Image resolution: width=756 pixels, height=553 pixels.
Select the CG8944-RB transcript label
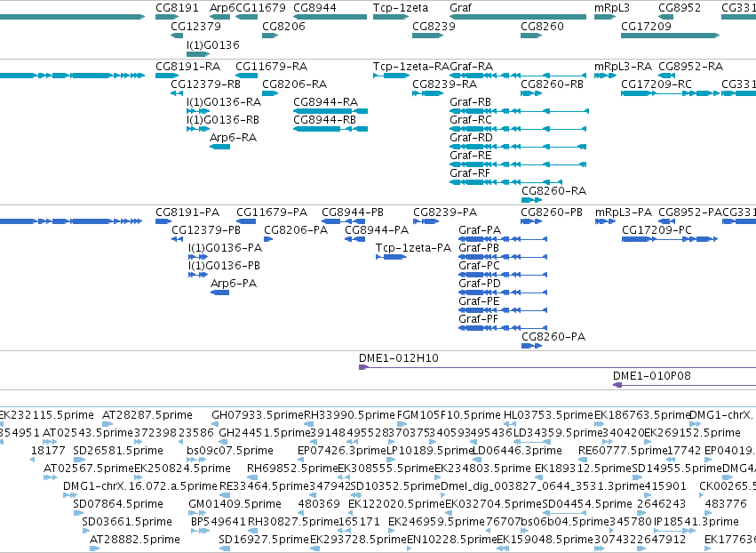click(324, 119)
